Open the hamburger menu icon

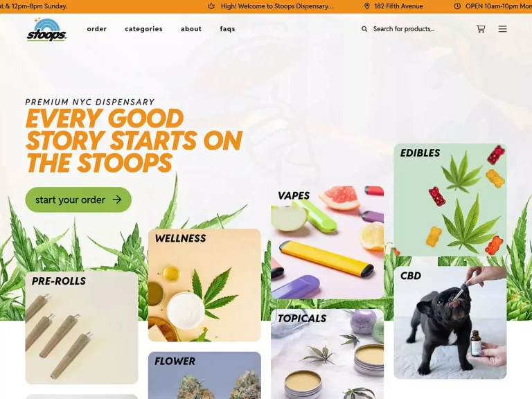coord(502,29)
